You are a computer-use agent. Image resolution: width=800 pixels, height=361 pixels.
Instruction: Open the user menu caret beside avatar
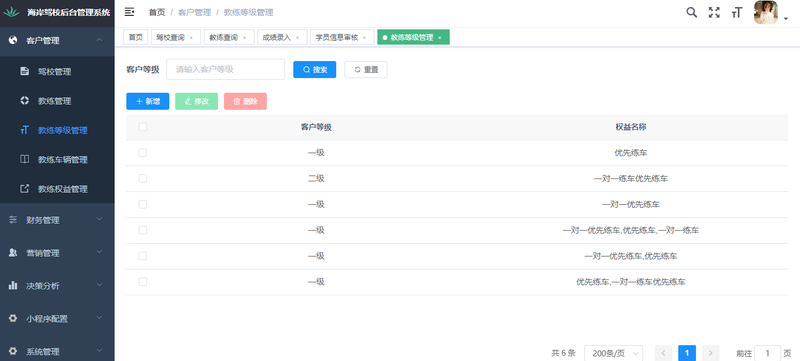tap(786, 19)
